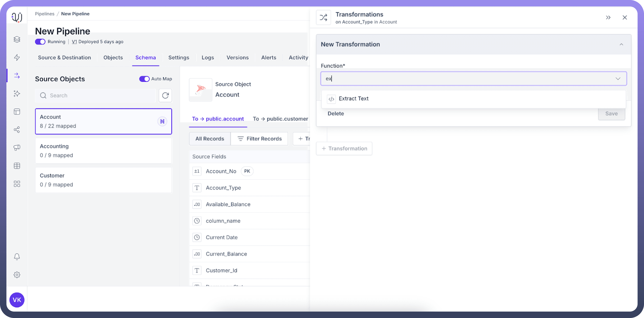Click the layers icon in sidebar

[x=17, y=40]
